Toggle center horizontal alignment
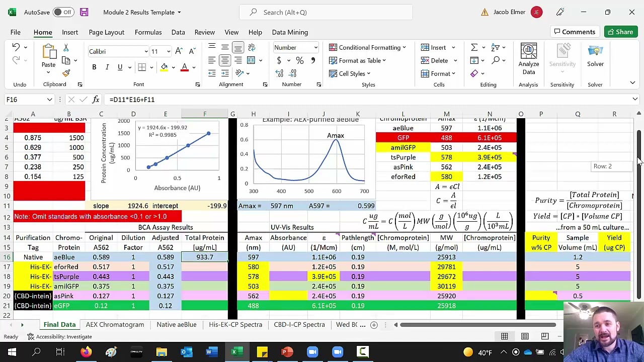644x362 pixels. pyautogui.click(x=225, y=60)
